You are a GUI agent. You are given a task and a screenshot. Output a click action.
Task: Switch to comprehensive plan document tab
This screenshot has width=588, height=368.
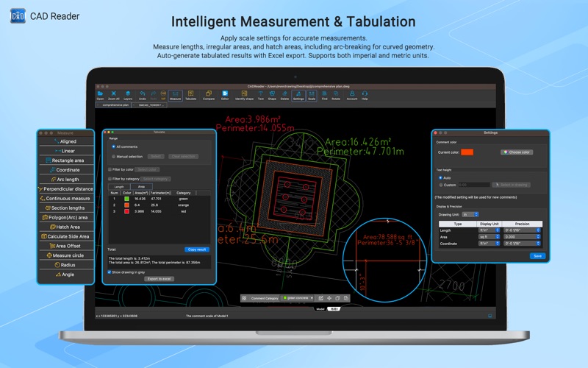pyautogui.click(x=114, y=105)
